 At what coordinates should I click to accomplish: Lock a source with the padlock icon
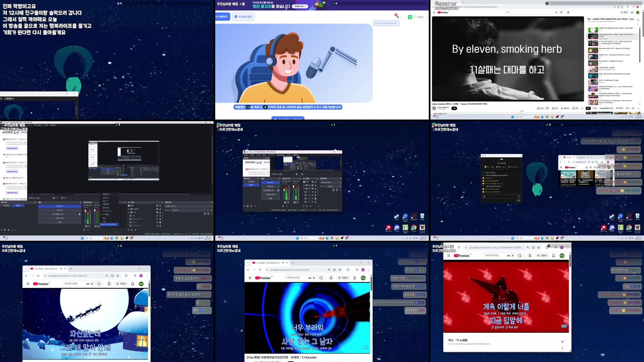click(x=315, y=182)
